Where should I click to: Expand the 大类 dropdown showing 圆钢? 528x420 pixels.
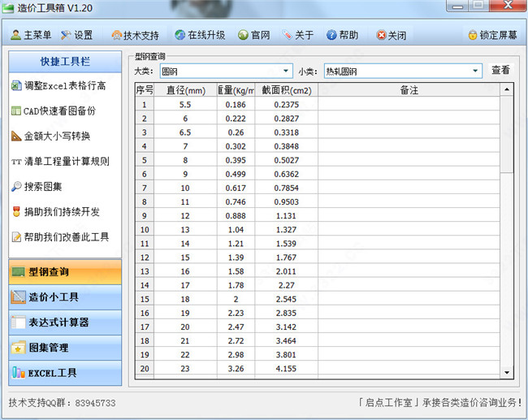point(285,71)
